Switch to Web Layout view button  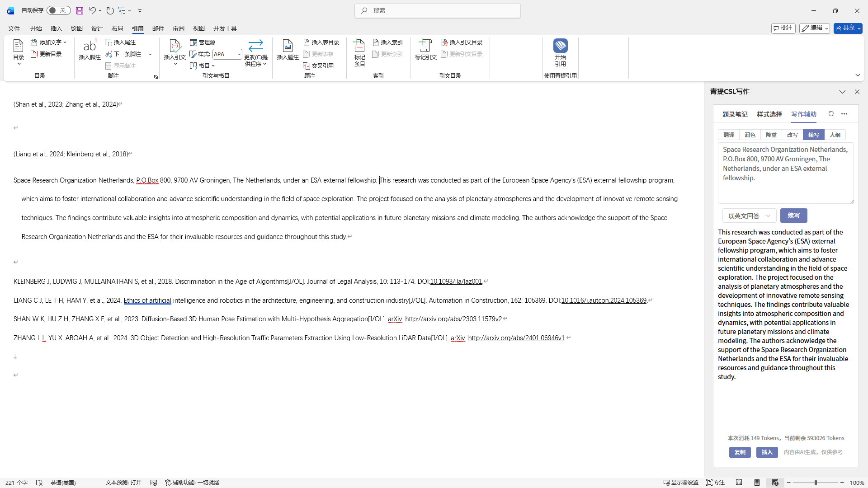pyautogui.click(x=775, y=483)
